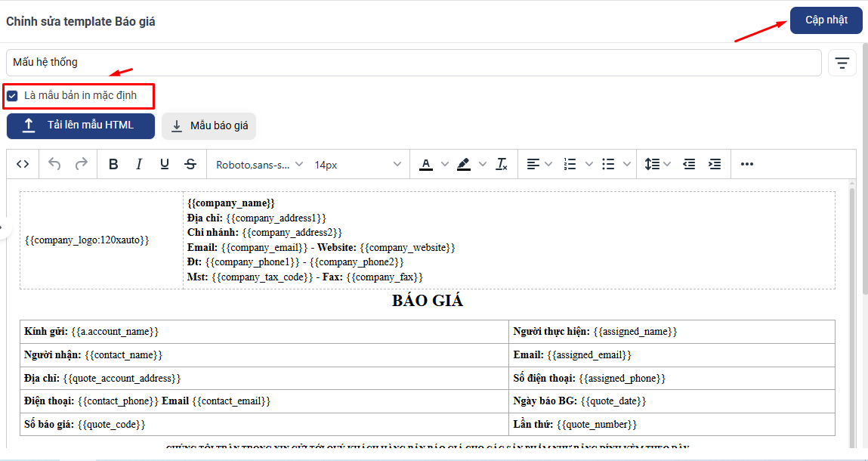Open the more options ellipsis menu
The height and width of the screenshot is (461, 868).
(x=747, y=164)
